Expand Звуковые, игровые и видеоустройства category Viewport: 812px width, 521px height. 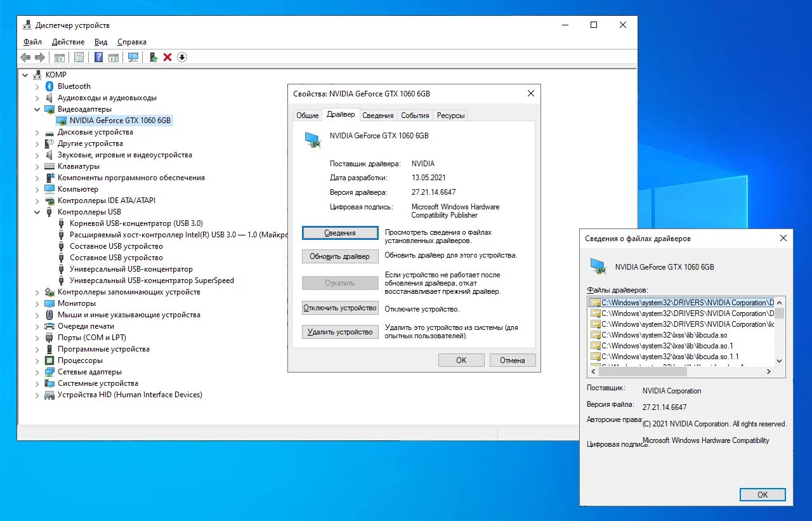pyautogui.click(x=37, y=155)
